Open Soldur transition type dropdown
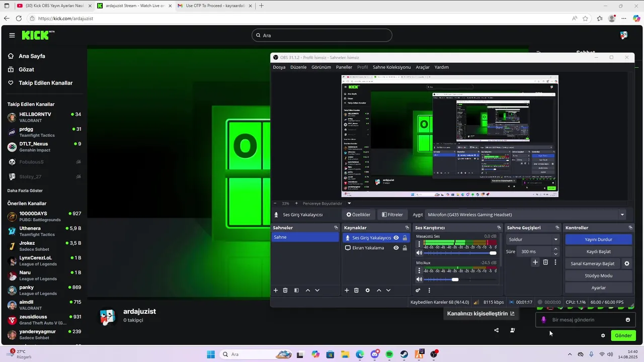 (x=533, y=239)
